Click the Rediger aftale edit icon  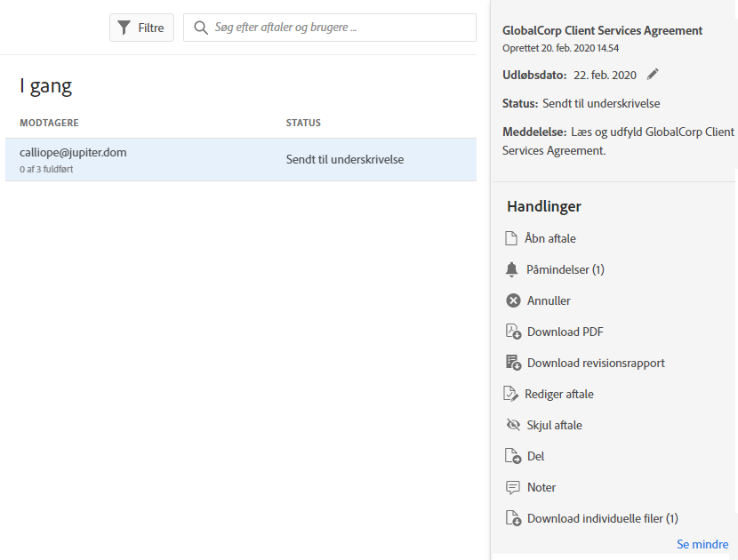coord(510,394)
